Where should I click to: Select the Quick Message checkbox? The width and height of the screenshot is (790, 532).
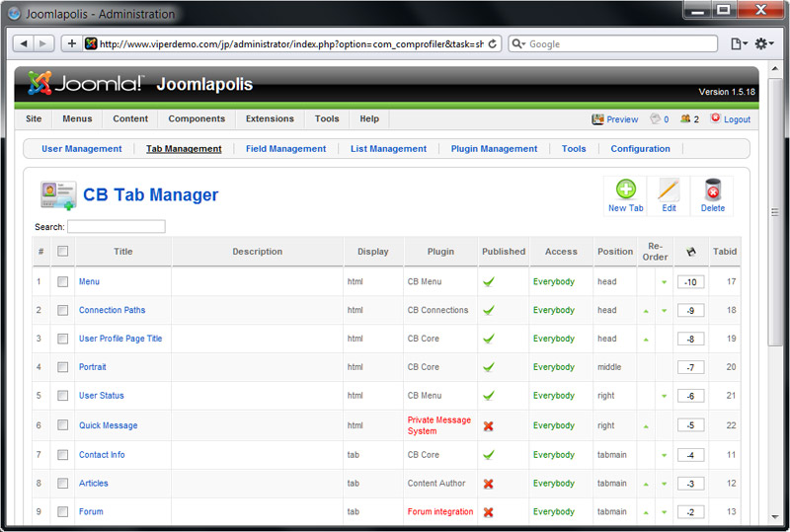[62, 425]
